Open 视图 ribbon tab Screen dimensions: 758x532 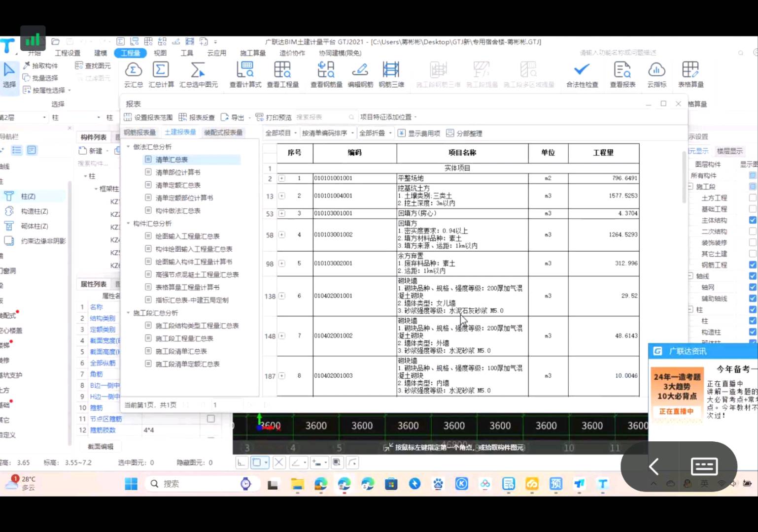click(160, 53)
